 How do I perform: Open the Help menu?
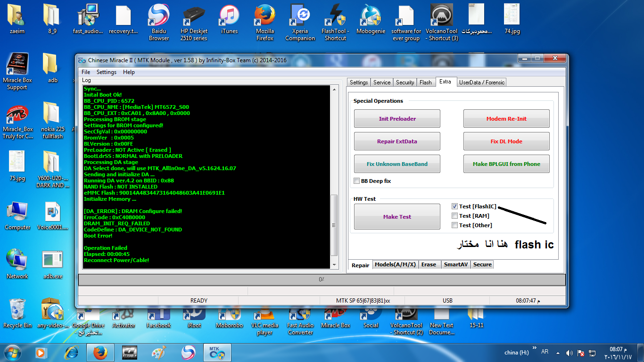click(x=129, y=72)
